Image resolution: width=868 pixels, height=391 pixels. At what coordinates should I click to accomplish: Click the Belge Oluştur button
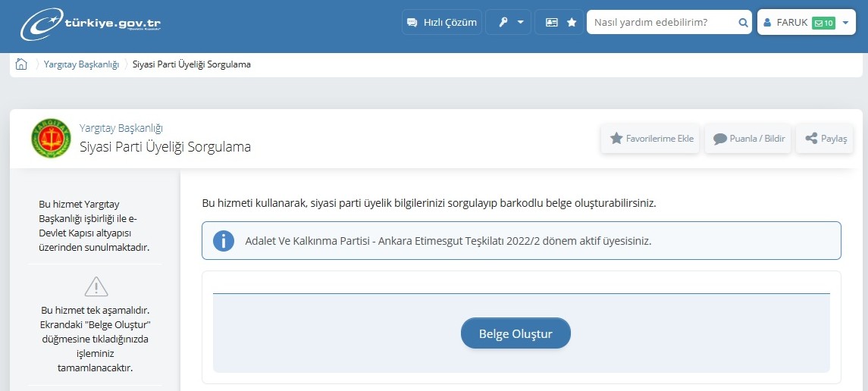[515, 333]
